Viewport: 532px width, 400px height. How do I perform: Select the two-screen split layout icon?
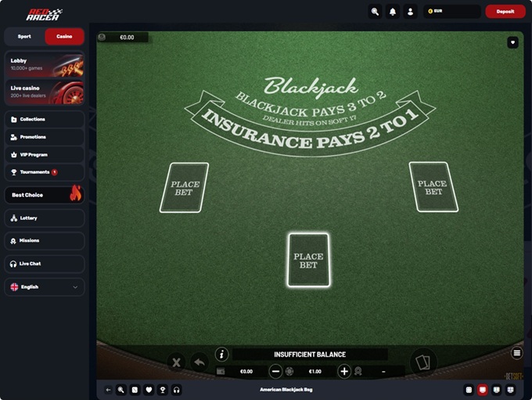point(496,390)
